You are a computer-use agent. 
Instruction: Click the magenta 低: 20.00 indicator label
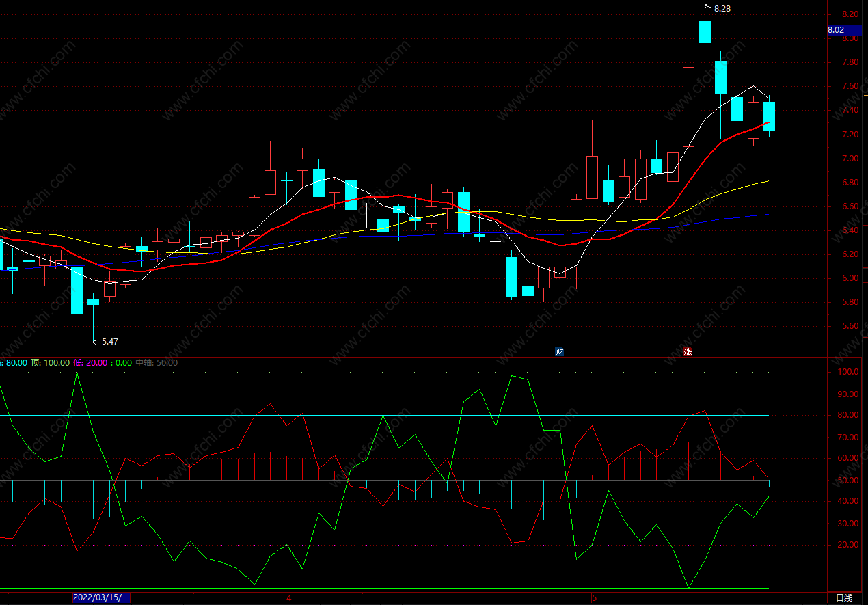90,363
